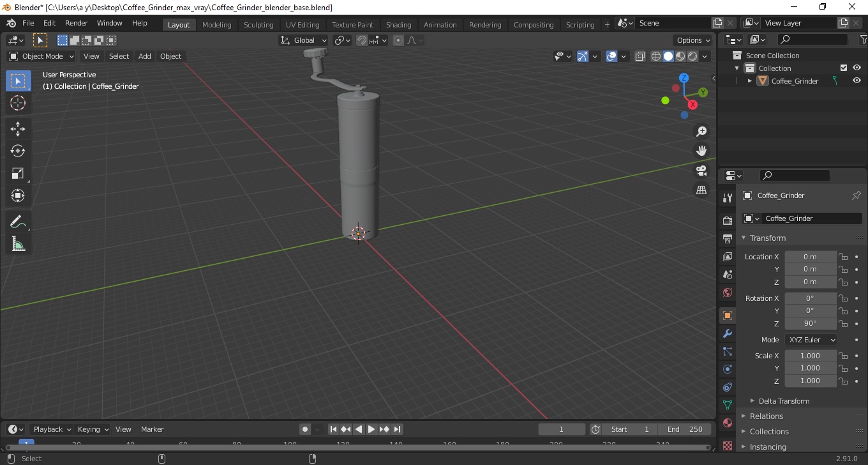Viewport: 868px width, 465px height.
Task: Toggle Collection visibility eye
Action: coord(857,68)
